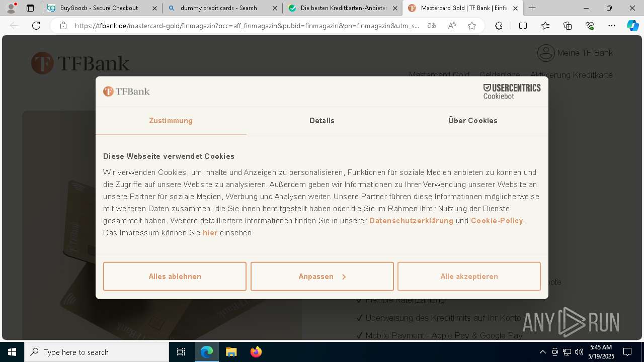
Task: Switch to Zustimmung tab
Action: tap(171, 121)
